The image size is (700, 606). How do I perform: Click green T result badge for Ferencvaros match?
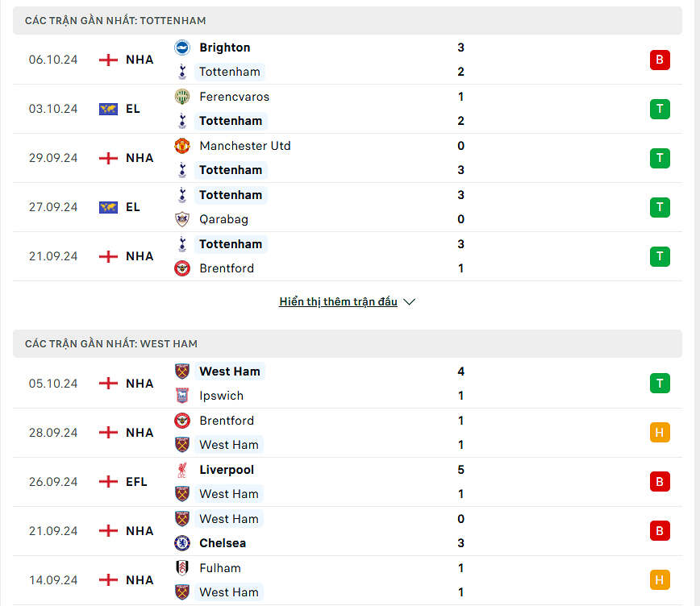pos(660,109)
